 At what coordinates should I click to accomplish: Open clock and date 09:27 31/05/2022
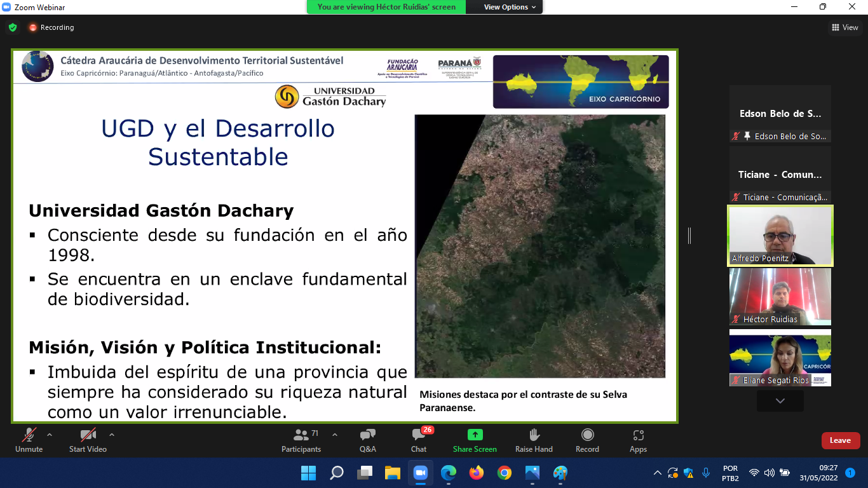pos(818,473)
